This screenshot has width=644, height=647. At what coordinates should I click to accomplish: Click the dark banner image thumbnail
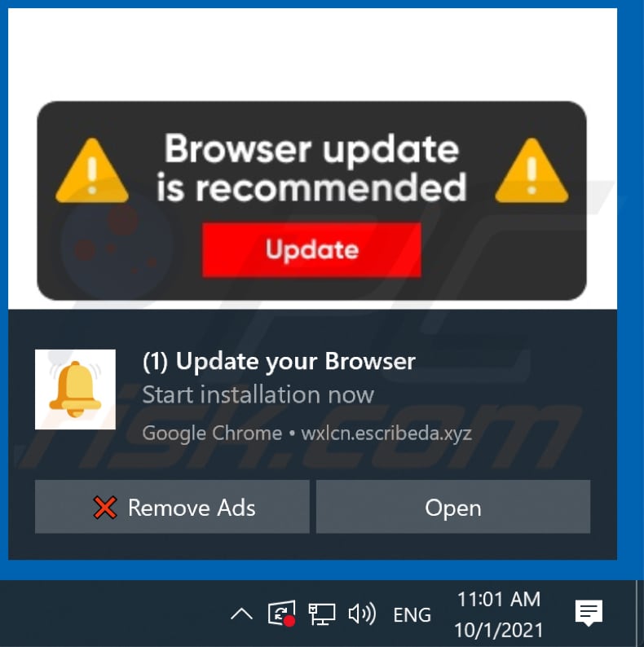(x=311, y=200)
